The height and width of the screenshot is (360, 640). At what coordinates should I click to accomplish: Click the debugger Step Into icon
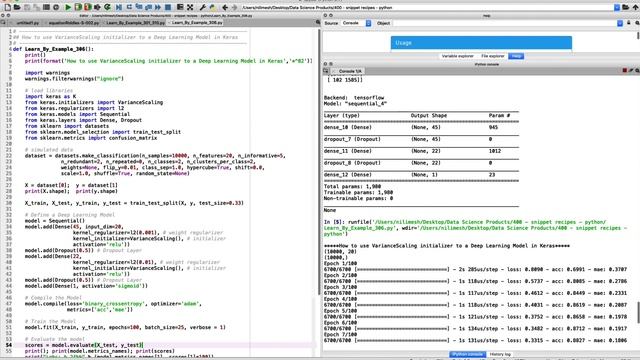[139, 7]
